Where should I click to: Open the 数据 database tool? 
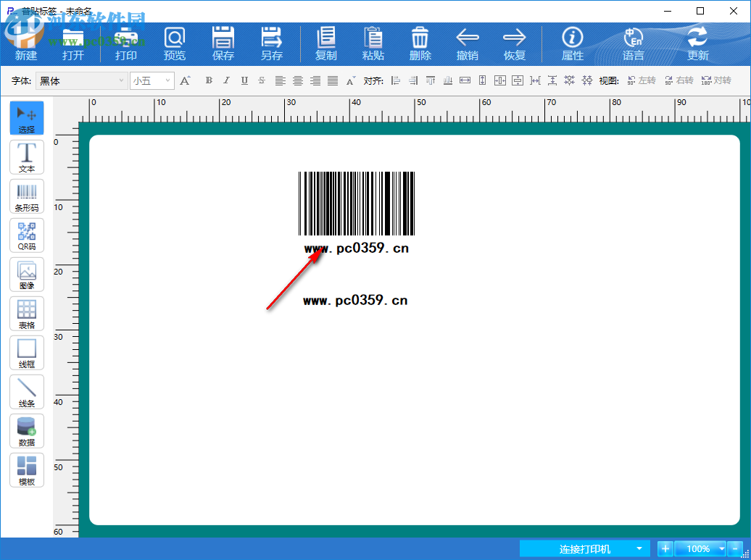click(x=27, y=431)
